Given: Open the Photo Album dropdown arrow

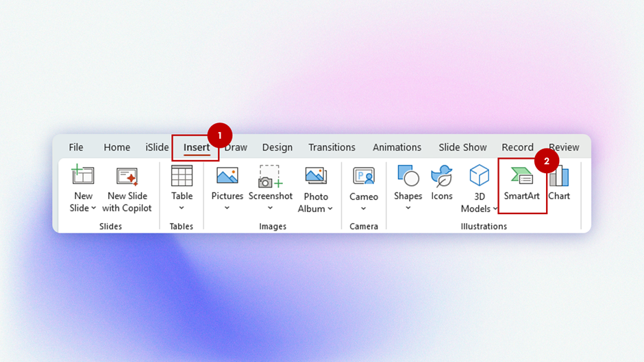Looking at the screenshot, I should coord(330,209).
